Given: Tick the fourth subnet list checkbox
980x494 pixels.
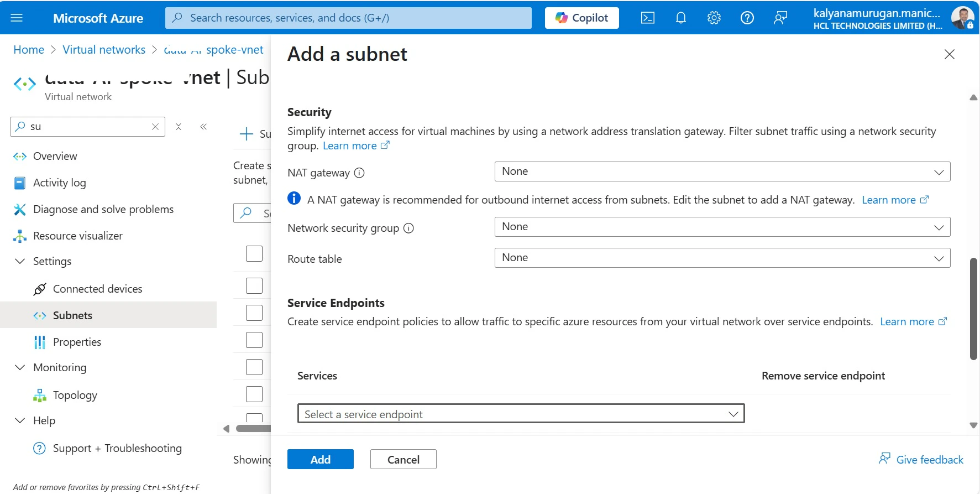Looking at the screenshot, I should coord(254,340).
